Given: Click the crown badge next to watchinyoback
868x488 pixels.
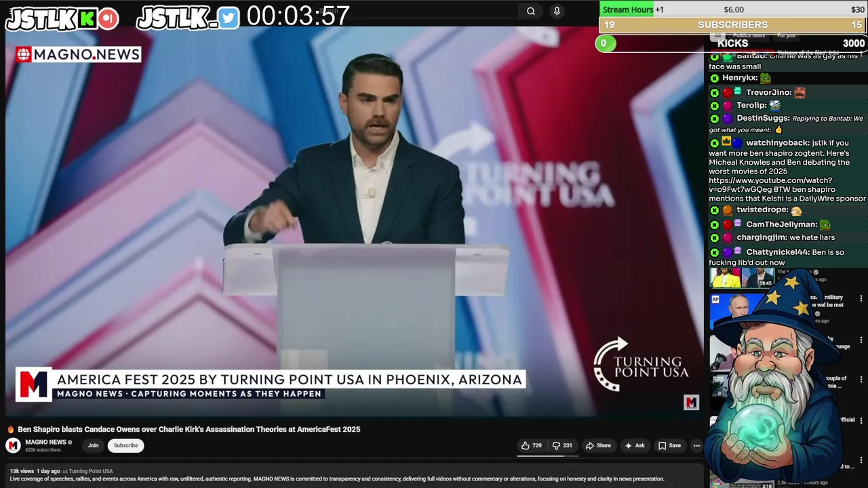Looking at the screenshot, I should click(x=726, y=141).
